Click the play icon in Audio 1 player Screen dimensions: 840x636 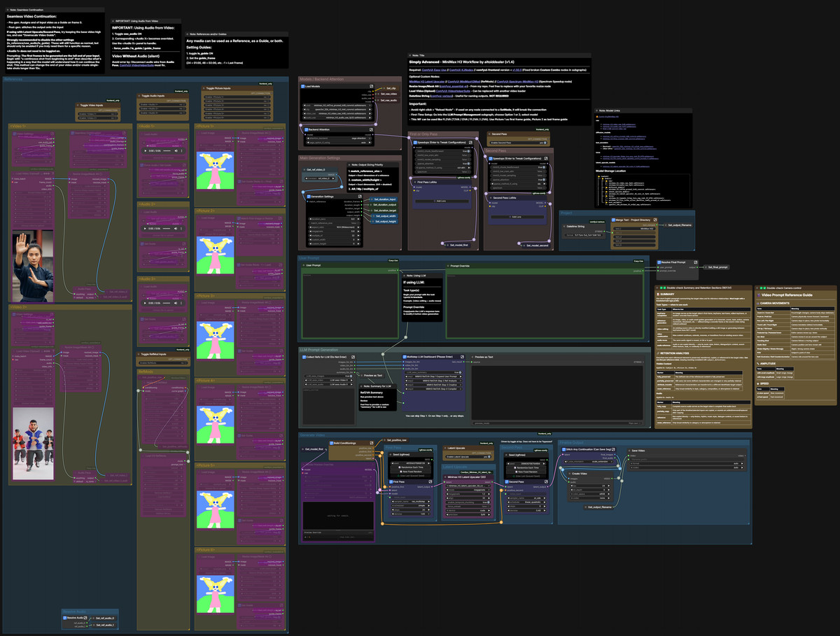click(147, 151)
